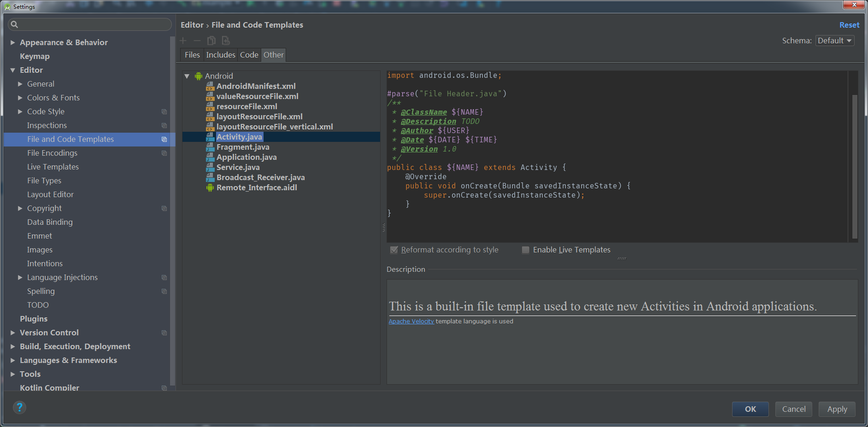This screenshot has height=427, width=868.
Task: Click the Reset link at top right
Action: point(849,25)
